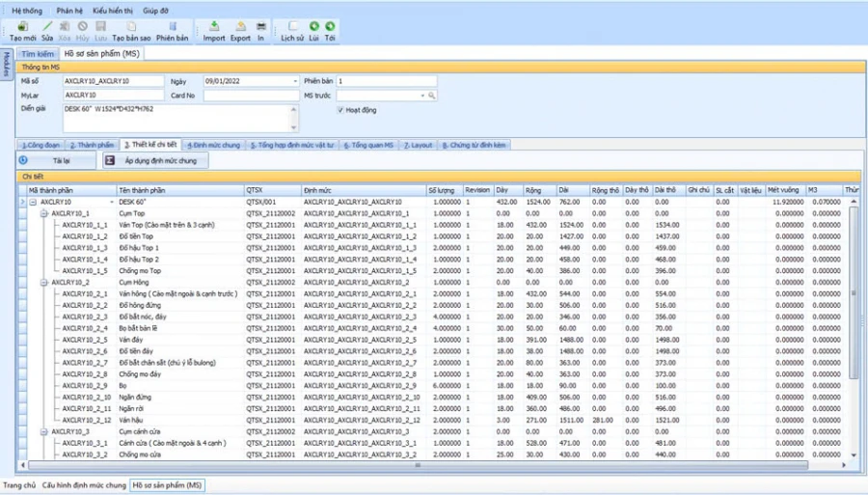The width and height of the screenshot is (868, 495).
Task: Select row Đố bắt chân sắt (chú ý lỗ bulong)
Action: (x=432, y=363)
